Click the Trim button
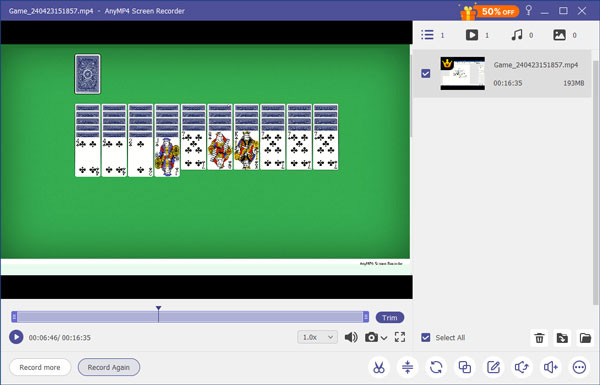Viewport: 600px width, 385px height. point(390,318)
